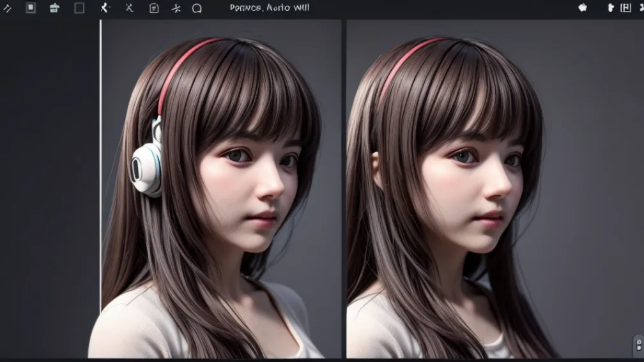Screen dimensions: 644x362
Task: Click the speech bubble circle icon
Action: pos(197,8)
